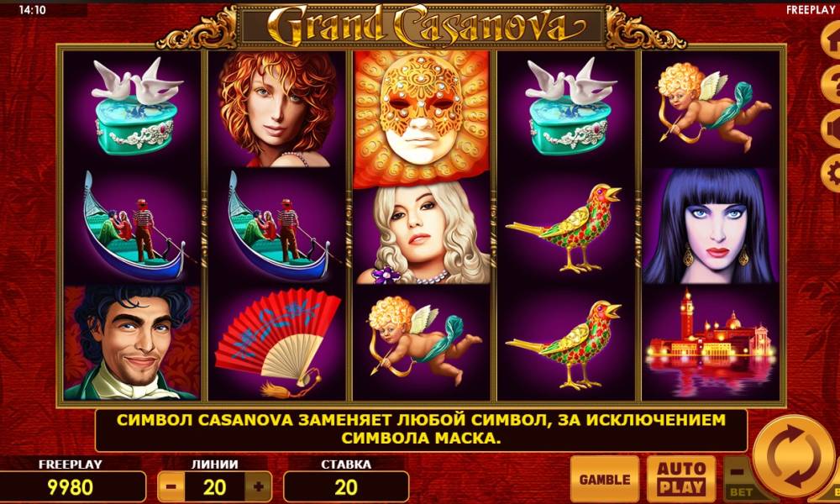This screenshot has width=840, height=504.
Task: Click the Casanova man symbol on the first reel
Action: (132, 343)
